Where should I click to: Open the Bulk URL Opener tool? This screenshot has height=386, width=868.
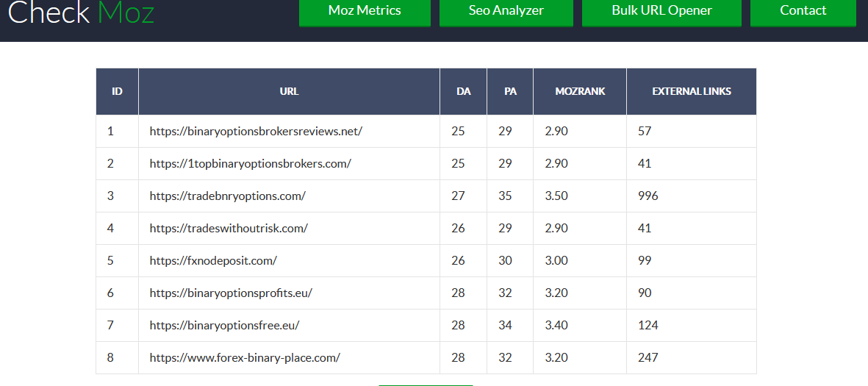click(661, 11)
